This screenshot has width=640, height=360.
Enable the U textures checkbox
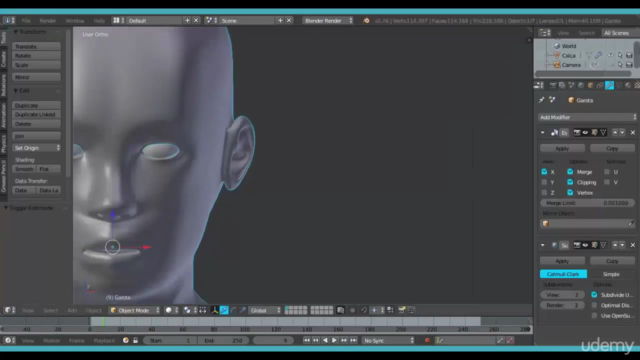click(x=607, y=172)
